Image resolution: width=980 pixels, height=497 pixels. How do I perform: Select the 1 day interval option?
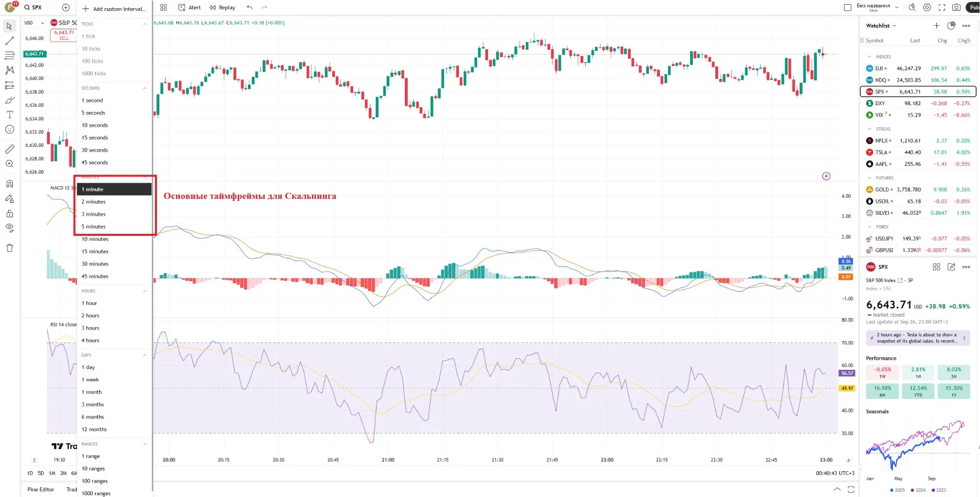[x=88, y=367]
